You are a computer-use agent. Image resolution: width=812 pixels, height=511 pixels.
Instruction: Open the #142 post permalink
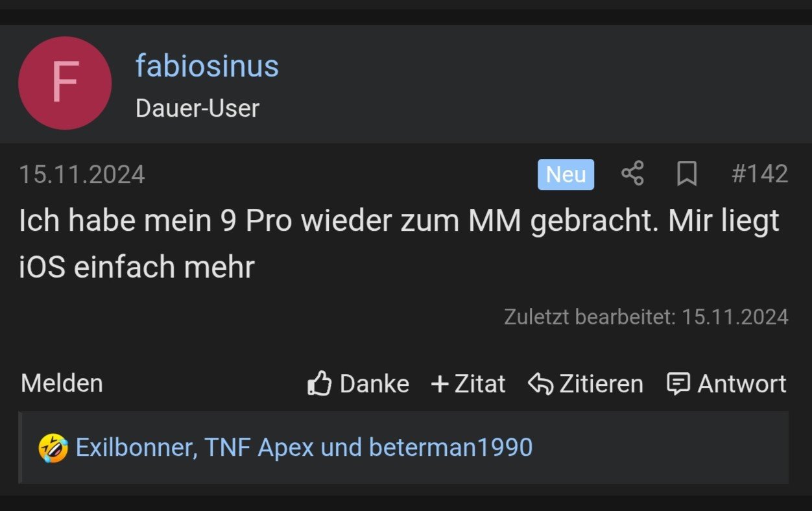(759, 174)
